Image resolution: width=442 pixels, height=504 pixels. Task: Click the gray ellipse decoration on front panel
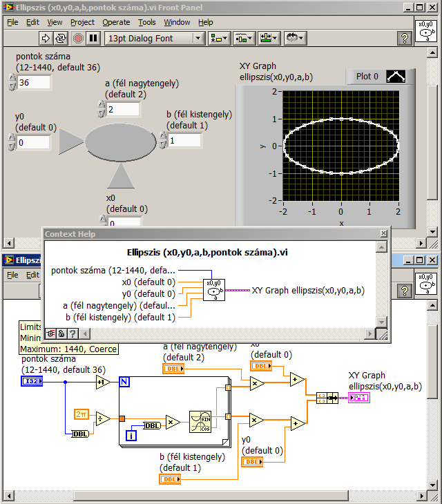click(120, 142)
